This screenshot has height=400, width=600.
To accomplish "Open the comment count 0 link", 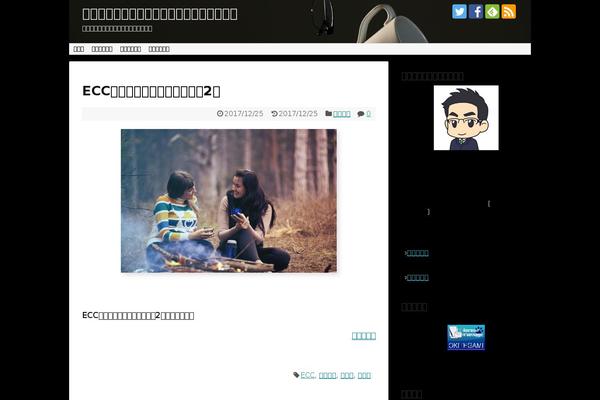I will click(x=368, y=114).
